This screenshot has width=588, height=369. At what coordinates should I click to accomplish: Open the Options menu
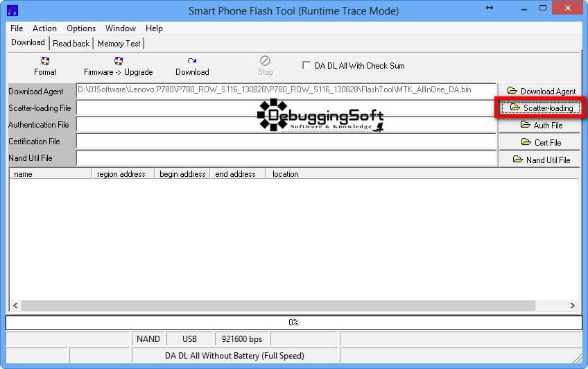pos(81,28)
